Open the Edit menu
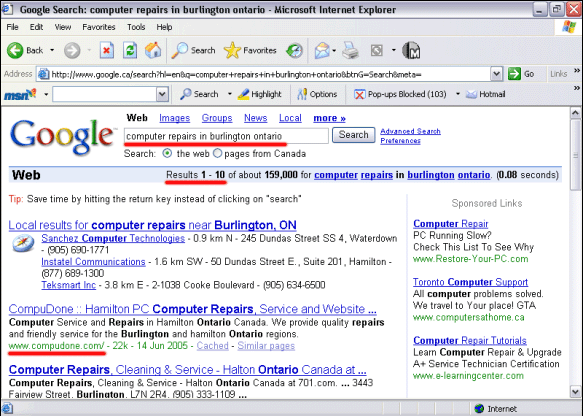 36,27
